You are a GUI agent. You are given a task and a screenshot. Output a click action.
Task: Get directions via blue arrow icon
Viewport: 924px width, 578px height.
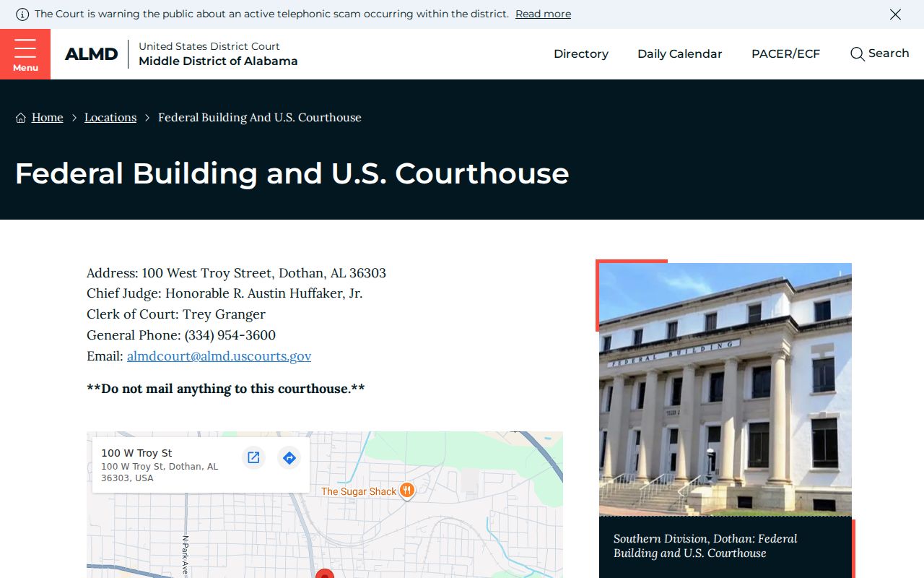click(289, 457)
